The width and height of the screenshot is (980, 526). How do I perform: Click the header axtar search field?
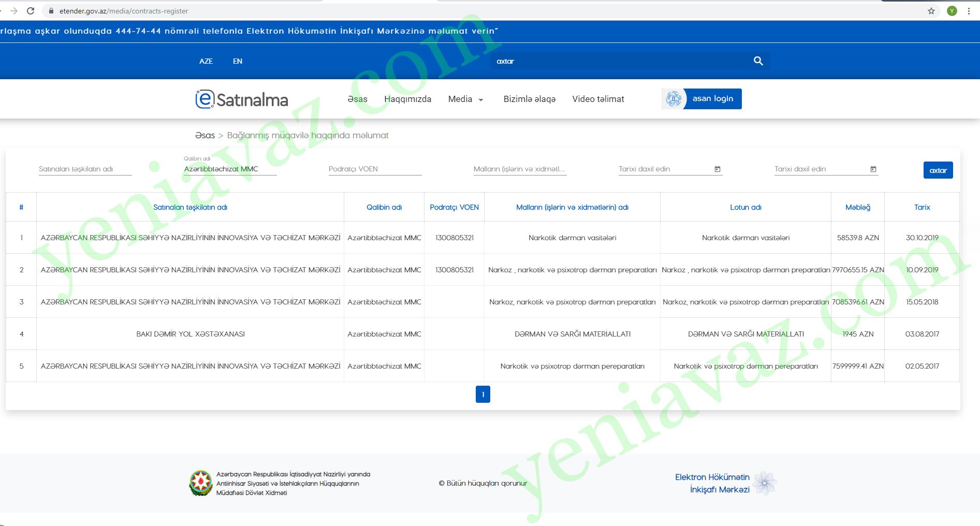click(x=621, y=61)
